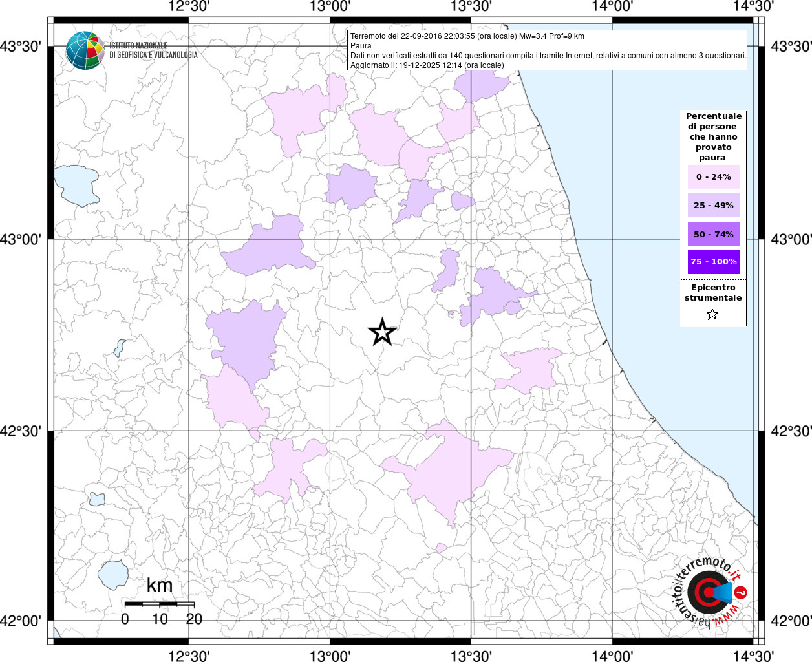Click the 'Terremoto del 22-09-2016' header line
The image size is (812, 662).
pos(467,36)
